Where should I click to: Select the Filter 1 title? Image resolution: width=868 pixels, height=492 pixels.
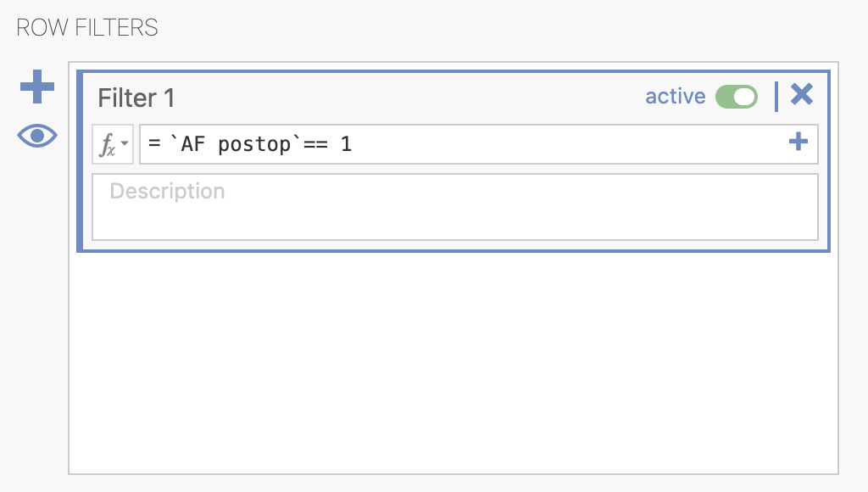tap(136, 98)
